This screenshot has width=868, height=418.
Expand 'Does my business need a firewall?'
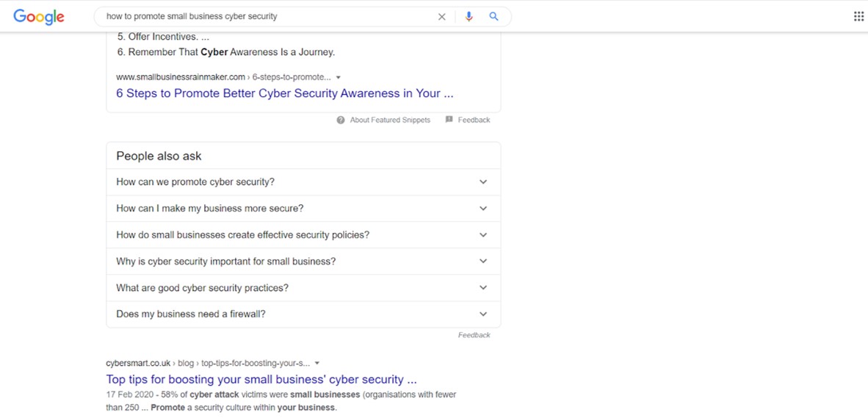coord(303,314)
